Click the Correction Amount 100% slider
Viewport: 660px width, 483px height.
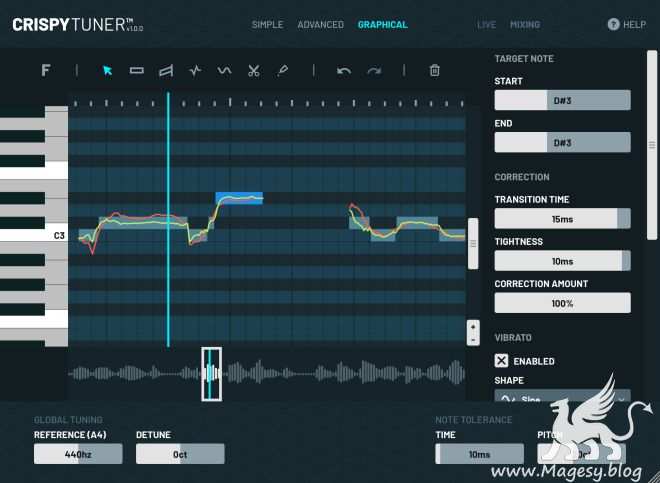tap(562, 303)
